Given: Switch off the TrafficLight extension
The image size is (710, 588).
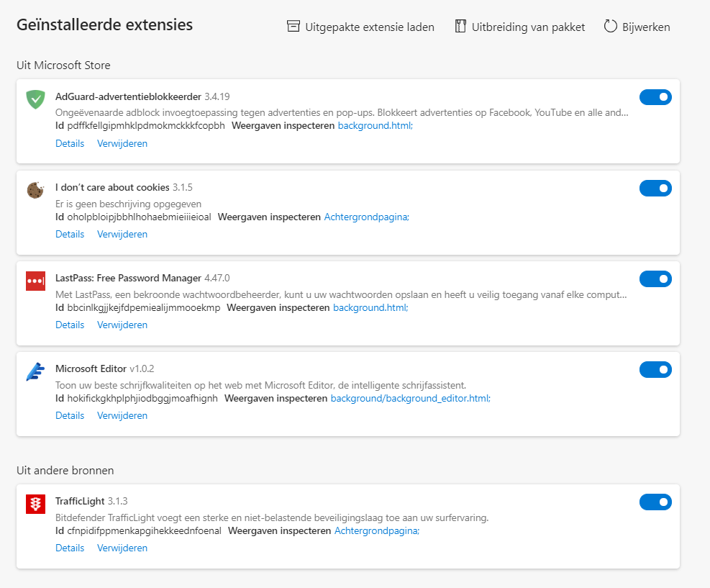Looking at the screenshot, I should point(655,502).
